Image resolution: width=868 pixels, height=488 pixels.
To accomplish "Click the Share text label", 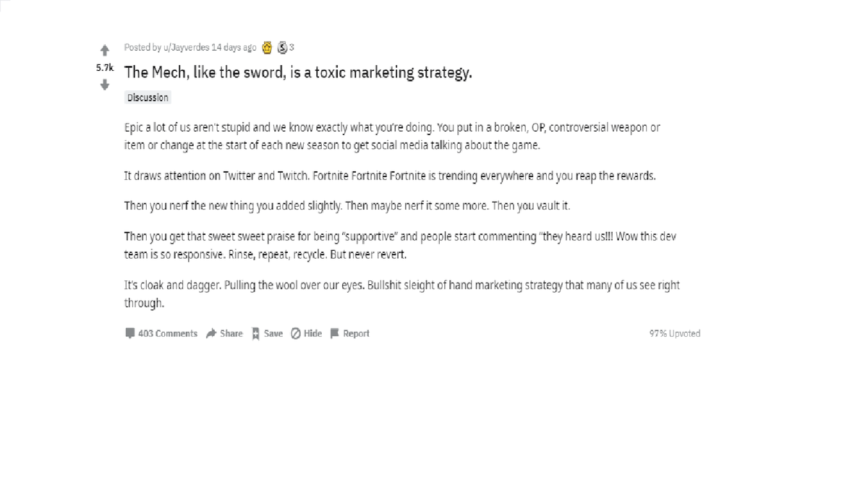I will (231, 333).
